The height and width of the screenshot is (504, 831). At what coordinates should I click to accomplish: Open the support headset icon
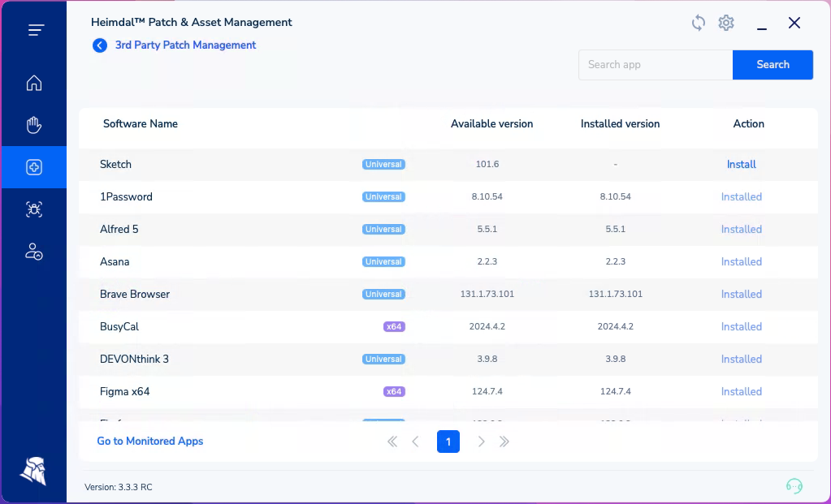[x=794, y=485]
